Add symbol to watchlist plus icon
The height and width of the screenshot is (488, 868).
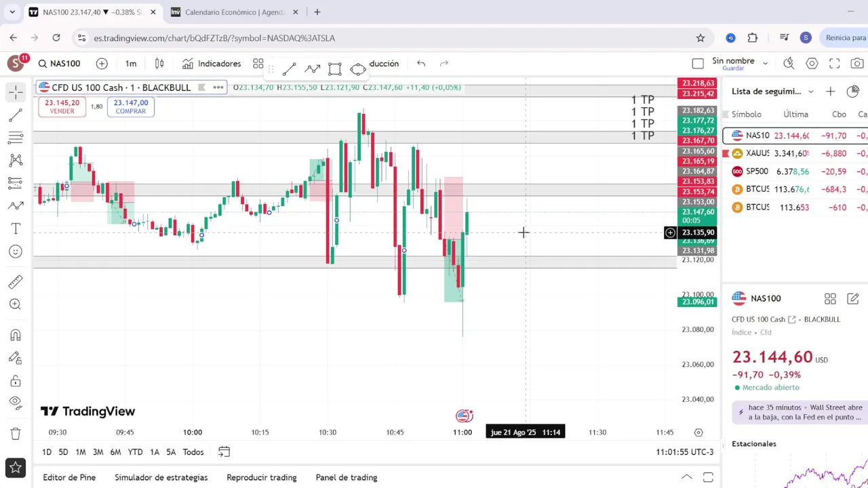[x=831, y=91]
